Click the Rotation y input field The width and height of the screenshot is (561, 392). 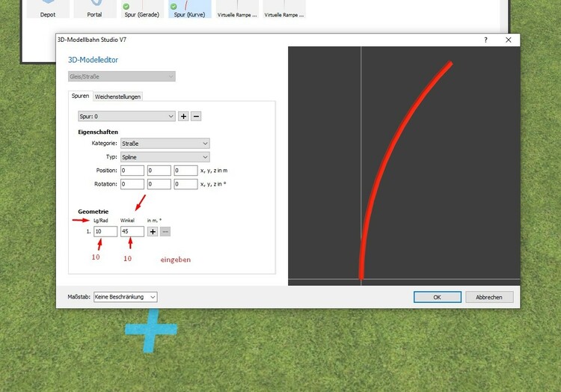point(159,184)
